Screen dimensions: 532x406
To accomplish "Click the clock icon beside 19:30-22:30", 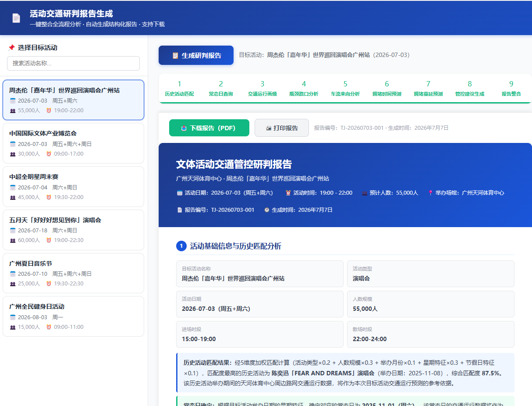I will (49, 284).
